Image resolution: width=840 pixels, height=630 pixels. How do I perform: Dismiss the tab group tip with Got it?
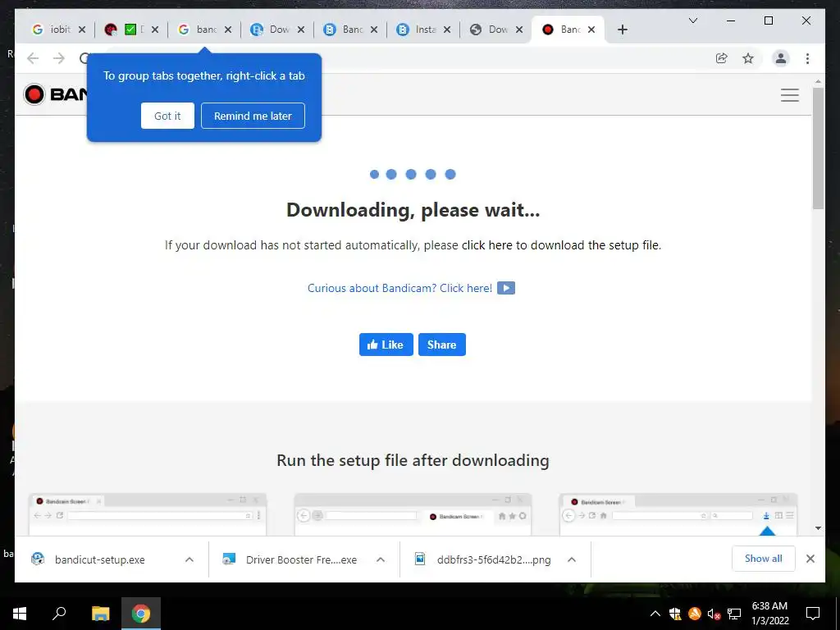tap(167, 116)
